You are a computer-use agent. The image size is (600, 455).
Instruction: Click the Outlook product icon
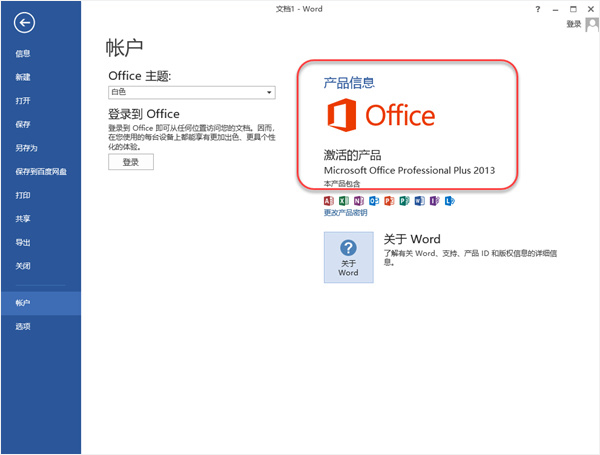point(374,201)
